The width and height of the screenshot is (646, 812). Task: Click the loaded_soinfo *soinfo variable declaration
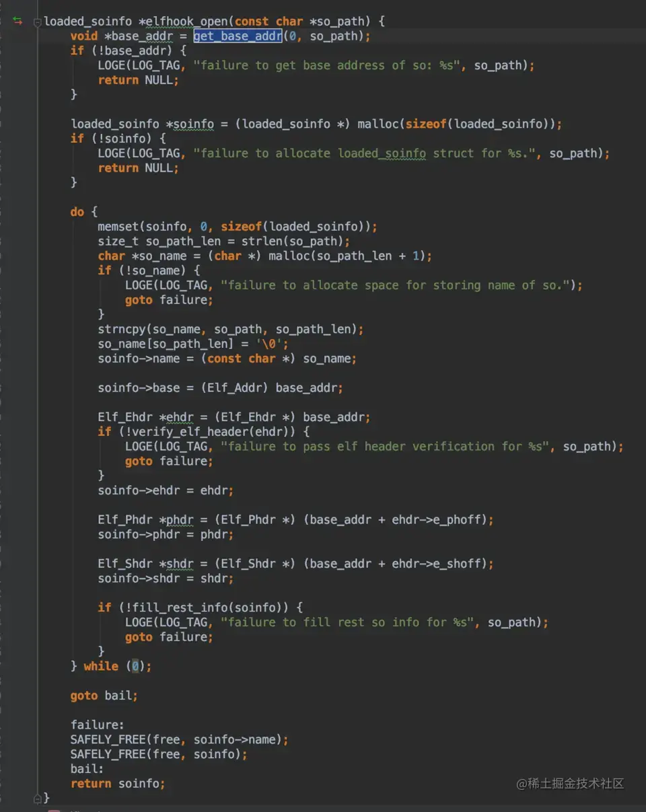(143, 124)
